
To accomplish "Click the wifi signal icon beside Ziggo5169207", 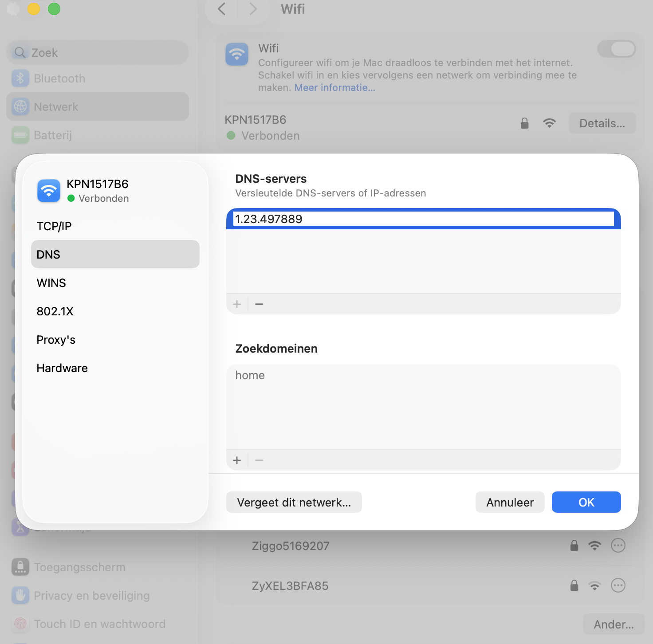I will tap(595, 546).
